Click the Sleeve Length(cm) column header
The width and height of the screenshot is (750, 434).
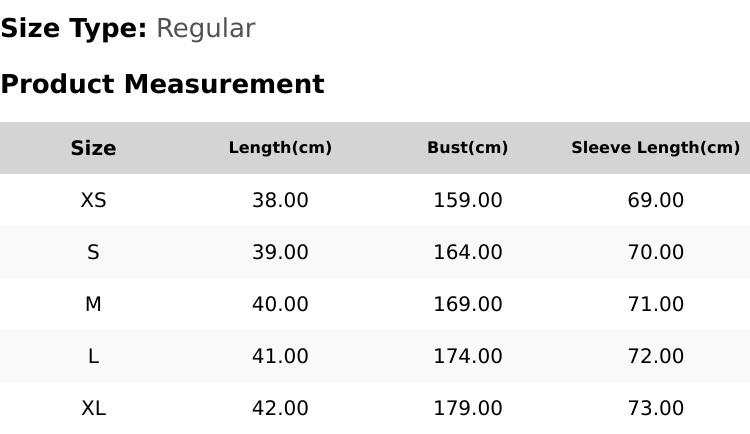pyautogui.click(x=656, y=147)
